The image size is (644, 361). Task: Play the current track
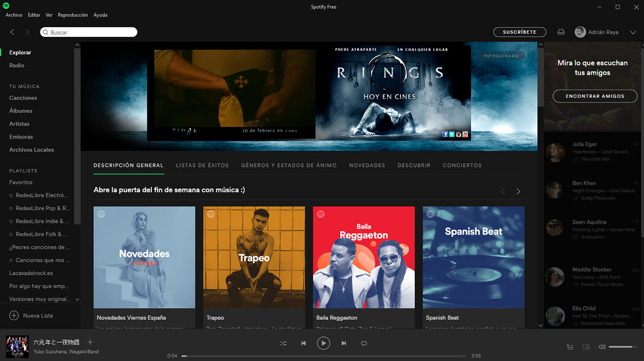pos(323,343)
